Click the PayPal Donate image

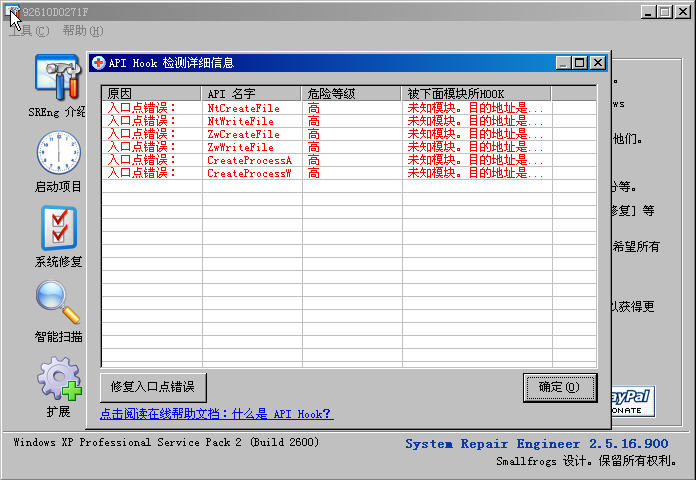(633, 401)
